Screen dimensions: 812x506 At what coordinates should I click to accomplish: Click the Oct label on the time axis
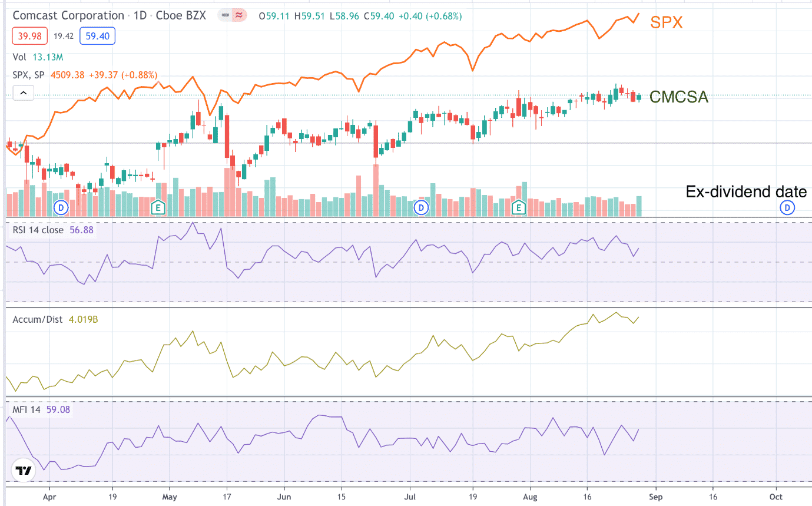776,497
